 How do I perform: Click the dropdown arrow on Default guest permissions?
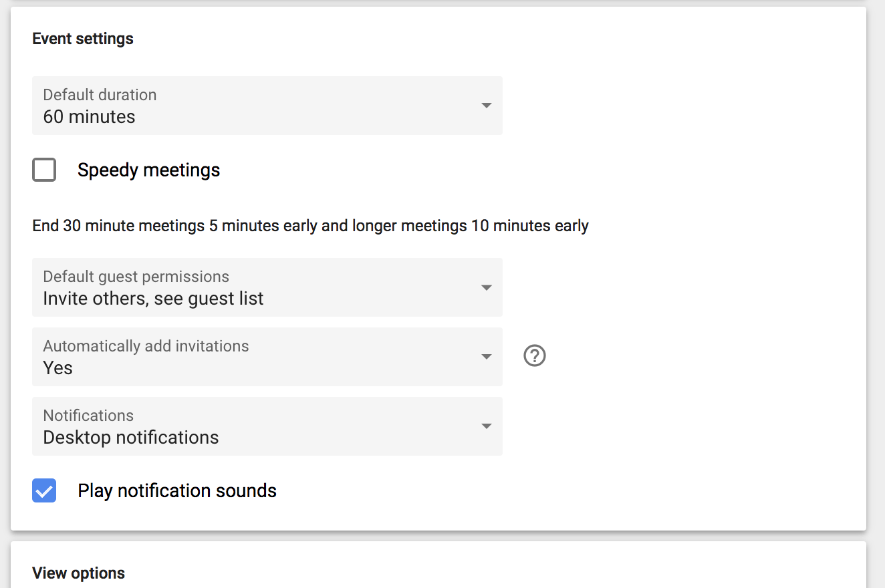point(486,287)
